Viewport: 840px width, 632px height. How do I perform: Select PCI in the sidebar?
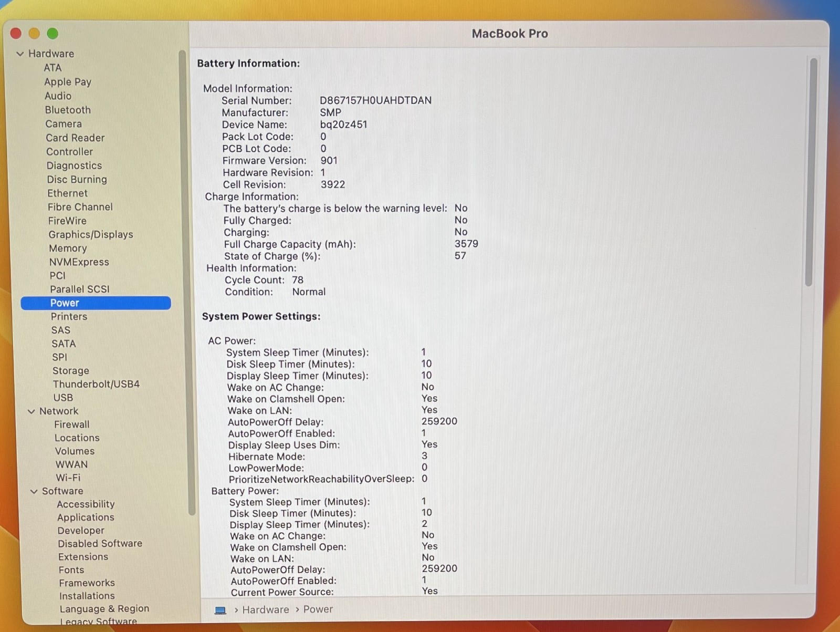(x=58, y=276)
